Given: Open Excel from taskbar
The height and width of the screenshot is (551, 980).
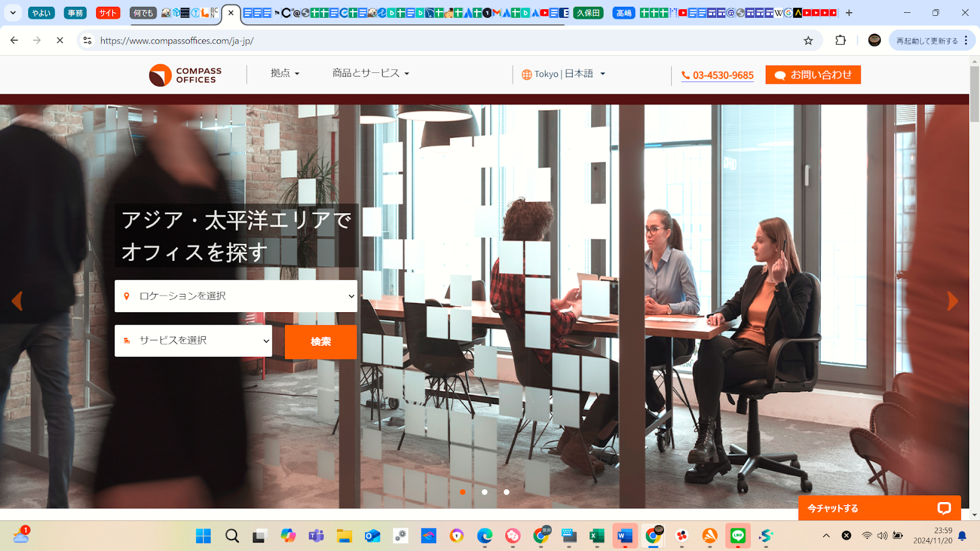Looking at the screenshot, I should pyautogui.click(x=597, y=536).
